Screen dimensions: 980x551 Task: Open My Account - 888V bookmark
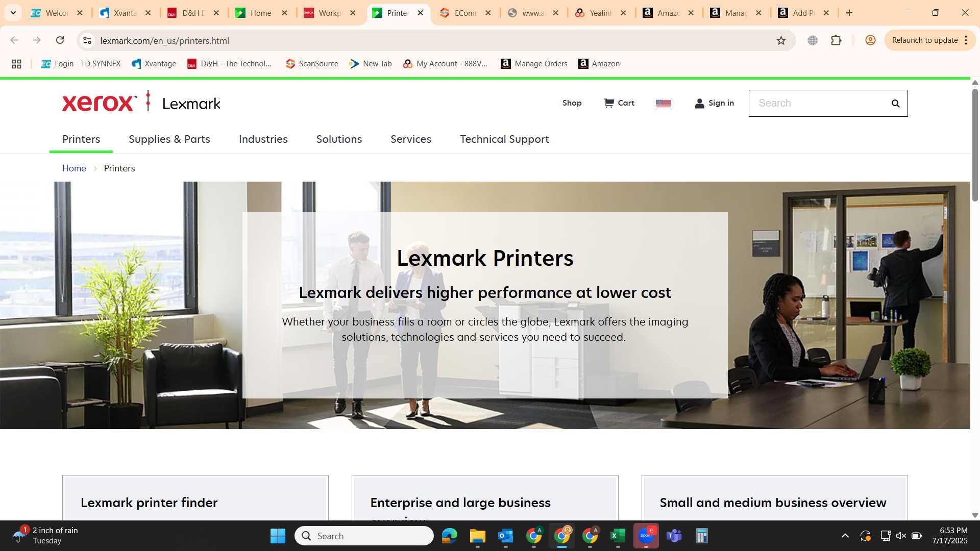pos(445,64)
